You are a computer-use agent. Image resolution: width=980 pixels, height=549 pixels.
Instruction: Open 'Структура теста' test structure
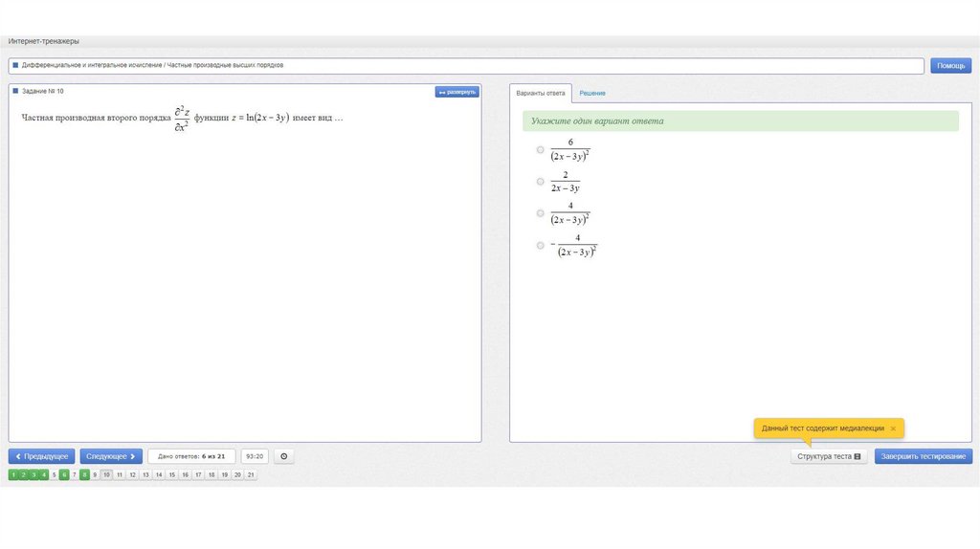tap(829, 457)
